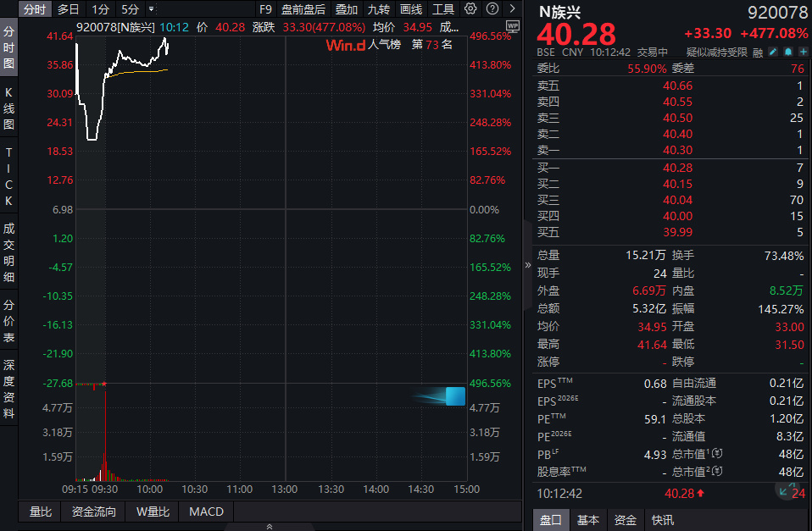Click the 买三 price 40.04
The height and width of the screenshot is (531, 812).
coord(677,200)
